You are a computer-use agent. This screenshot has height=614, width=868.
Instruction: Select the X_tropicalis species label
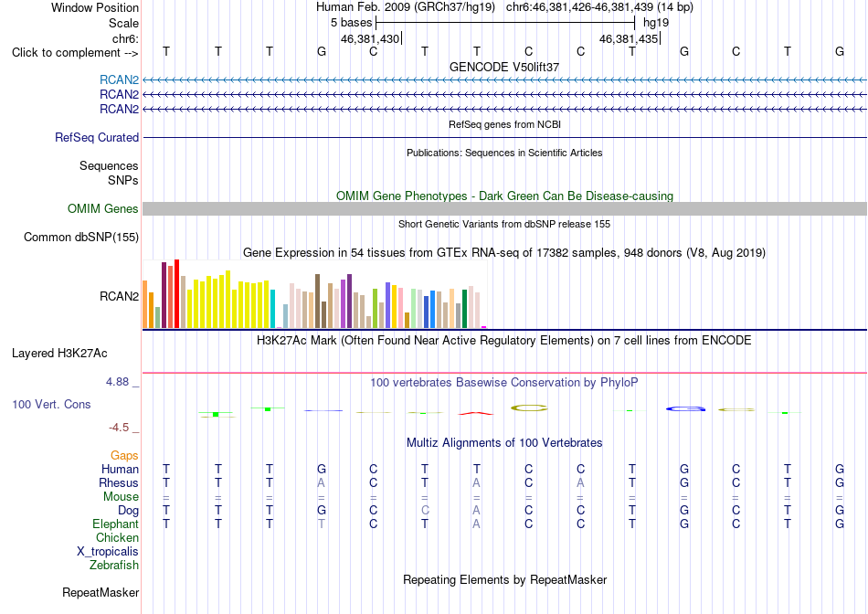[x=108, y=552]
